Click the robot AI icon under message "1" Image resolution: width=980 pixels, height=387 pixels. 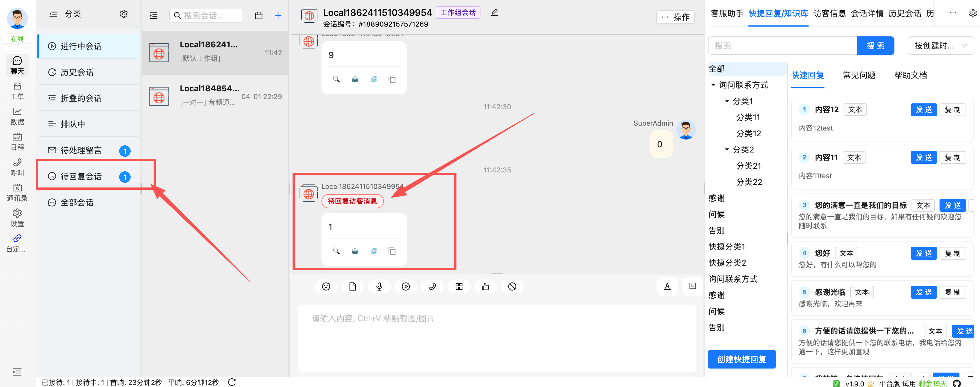(x=355, y=251)
